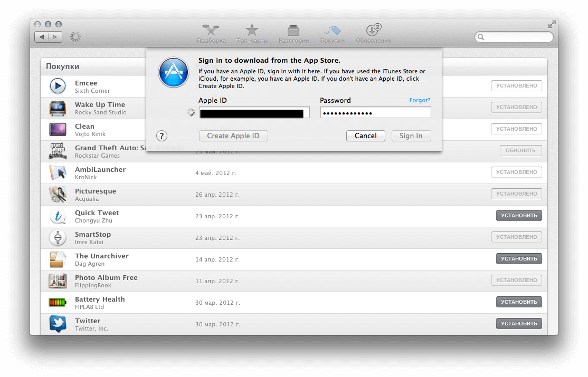Install The Unarchiver with the УСТАНОВИТЬ button
588x377 pixels.
[519, 258]
